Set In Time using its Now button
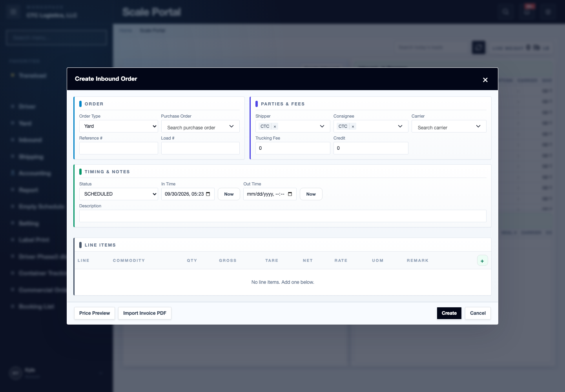This screenshot has height=392, width=565. point(229,194)
